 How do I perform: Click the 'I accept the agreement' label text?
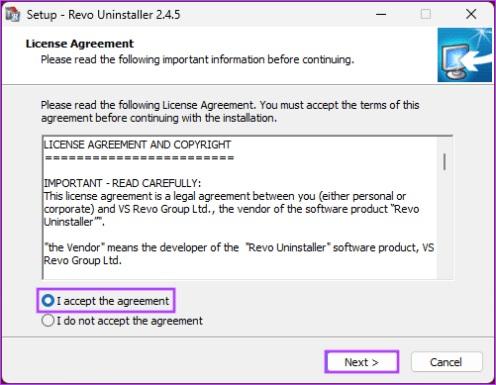coord(113,301)
